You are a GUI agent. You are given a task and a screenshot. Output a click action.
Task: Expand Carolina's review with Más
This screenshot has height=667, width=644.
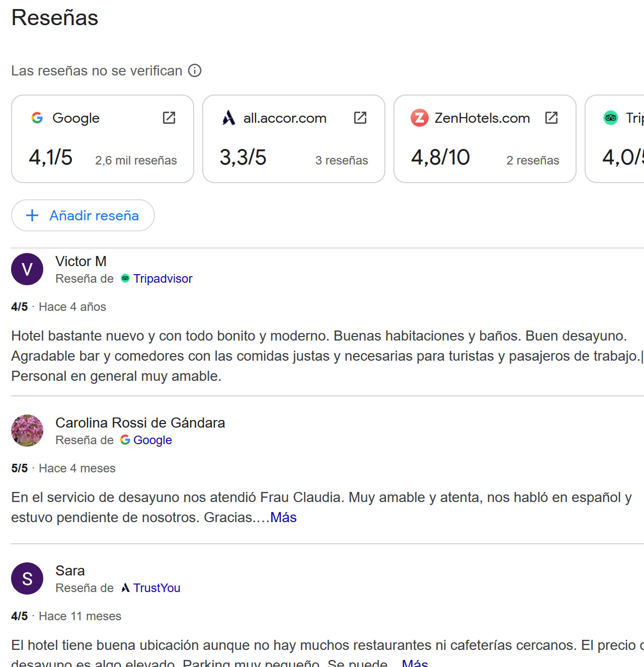[283, 518]
